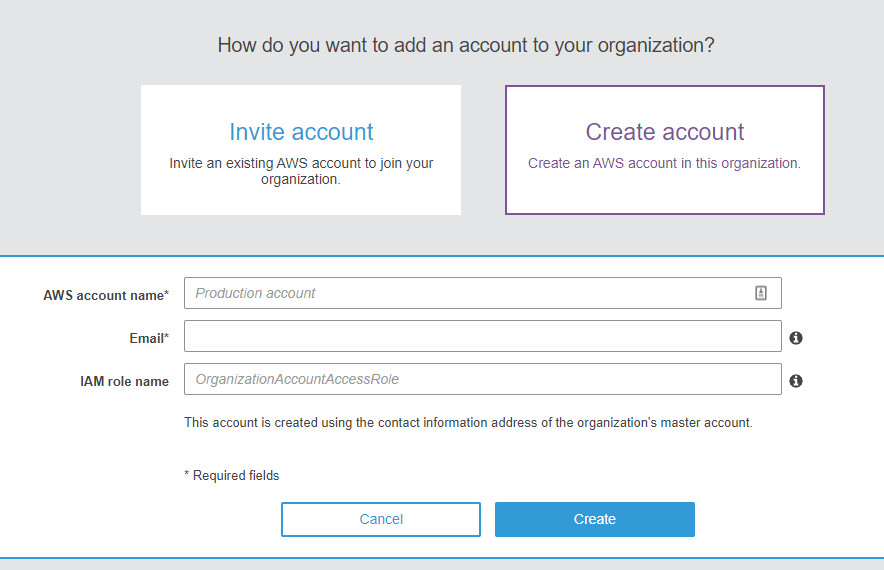Click the 'AWS account name' label
This screenshot has width=884, height=570.
click(x=103, y=295)
